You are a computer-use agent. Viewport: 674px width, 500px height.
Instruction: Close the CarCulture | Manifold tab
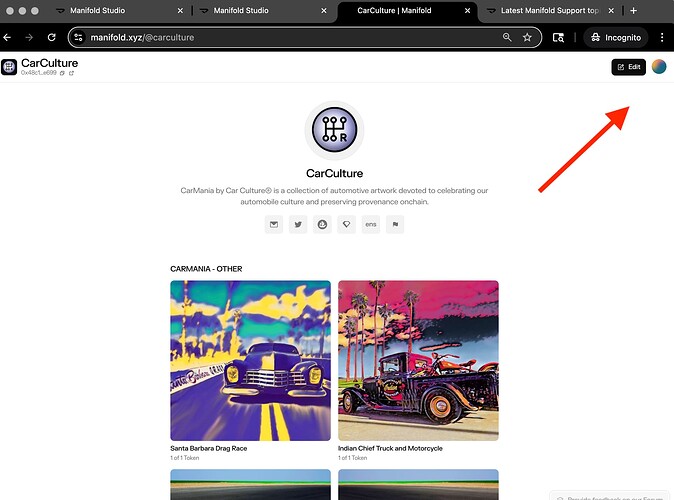467,11
